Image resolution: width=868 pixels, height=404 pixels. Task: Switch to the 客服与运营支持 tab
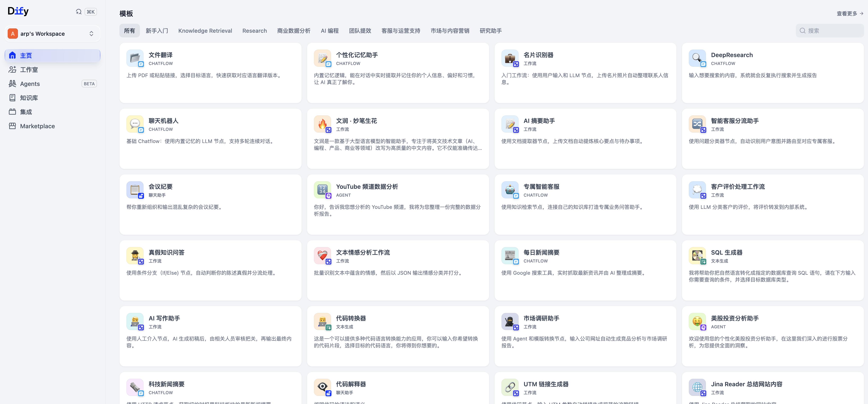[x=401, y=31]
